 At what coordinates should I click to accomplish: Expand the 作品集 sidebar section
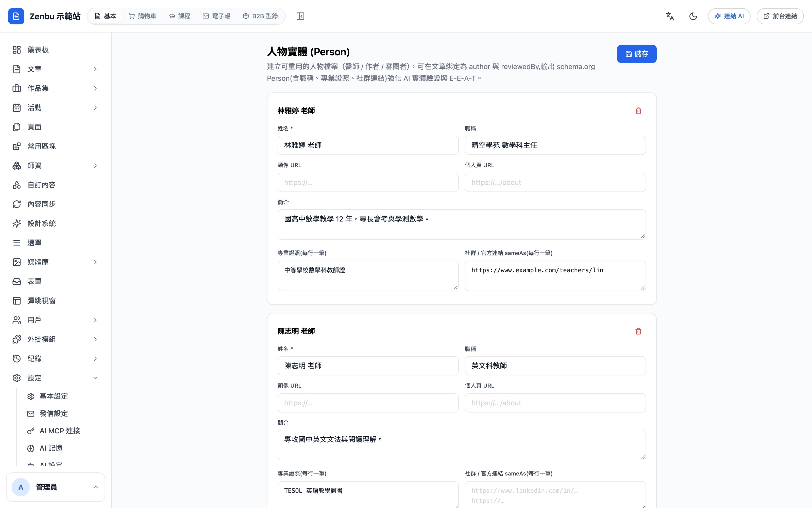tap(56, 88)
